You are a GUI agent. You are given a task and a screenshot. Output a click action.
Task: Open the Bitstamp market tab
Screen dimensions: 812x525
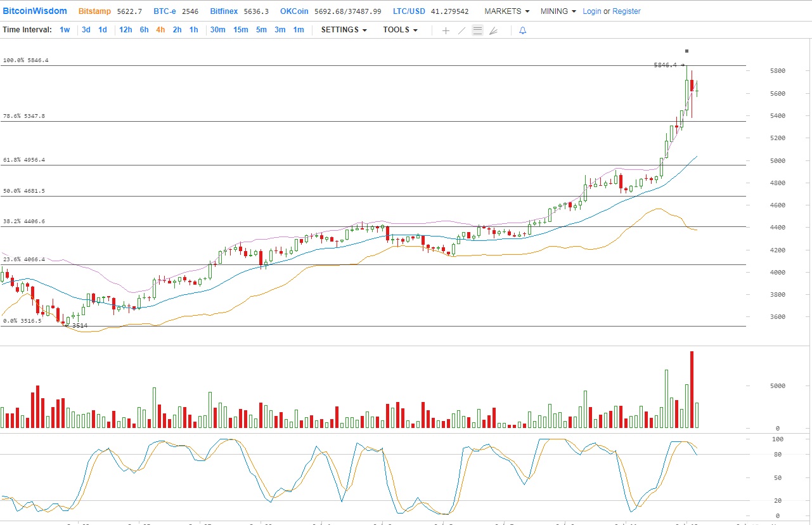pyautogui.click(x=94, y=11)
